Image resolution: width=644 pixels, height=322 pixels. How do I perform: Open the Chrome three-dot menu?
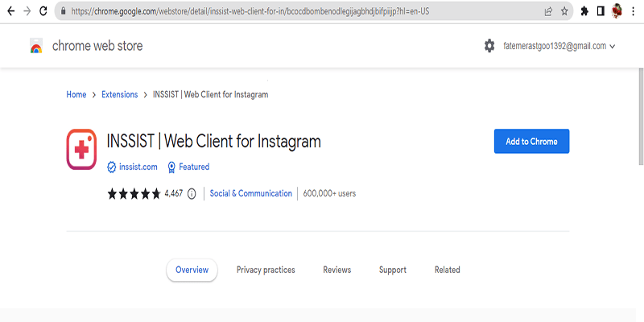click(634, 11)
